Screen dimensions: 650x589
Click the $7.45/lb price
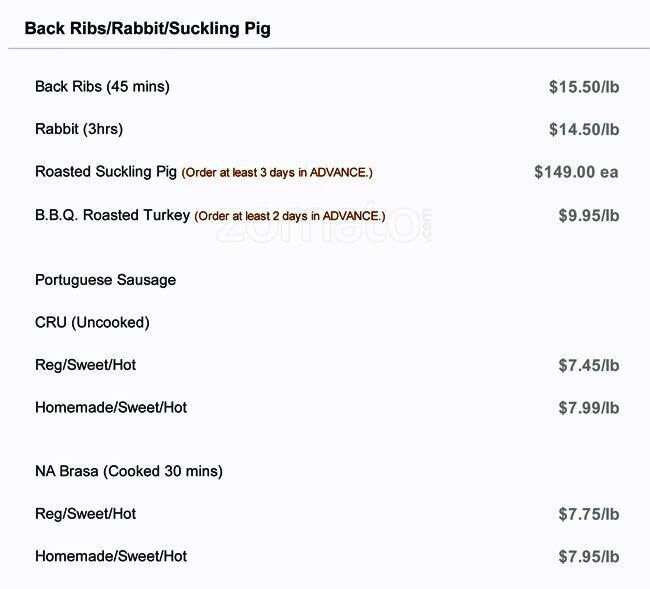(588, 365)
